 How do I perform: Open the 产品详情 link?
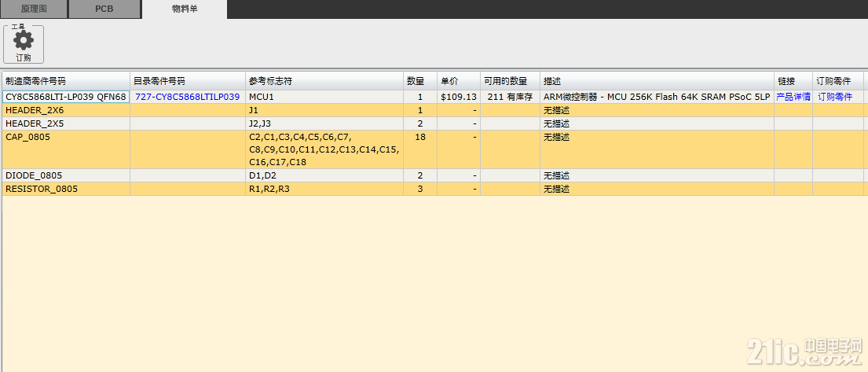(x=793, y=97)
